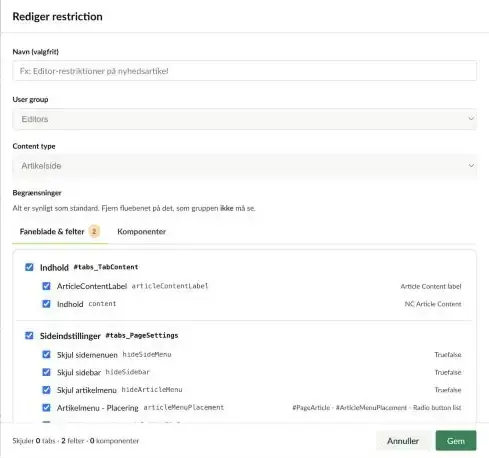This screenshot has width=489, height=458.
Task: Switch to the Komponenter tab
Action: (x=141, y=231)
